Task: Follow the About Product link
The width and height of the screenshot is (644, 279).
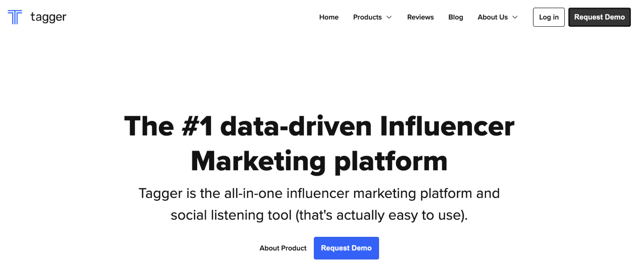Action: tap(283, 248)
